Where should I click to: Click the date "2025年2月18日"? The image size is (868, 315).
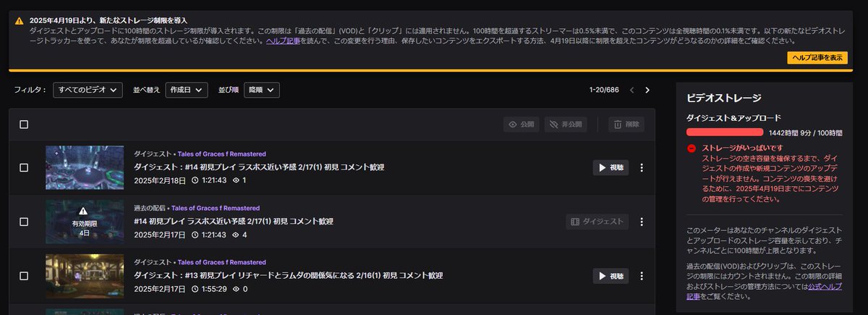coord(160,180)
